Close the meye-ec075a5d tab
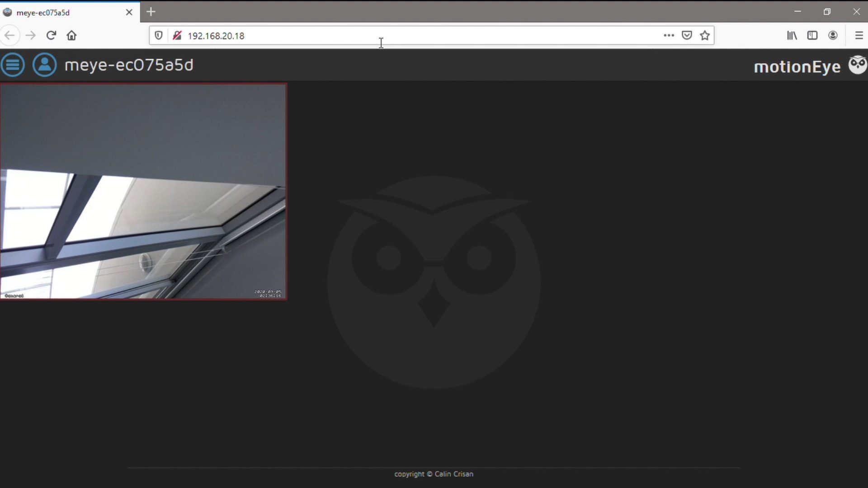 [x=129, y=12]
